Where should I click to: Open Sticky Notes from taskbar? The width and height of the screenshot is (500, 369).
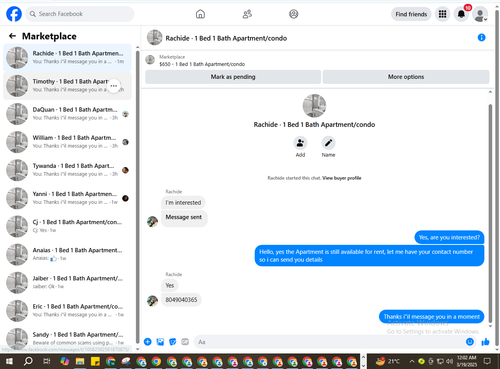tap(95, 361)
